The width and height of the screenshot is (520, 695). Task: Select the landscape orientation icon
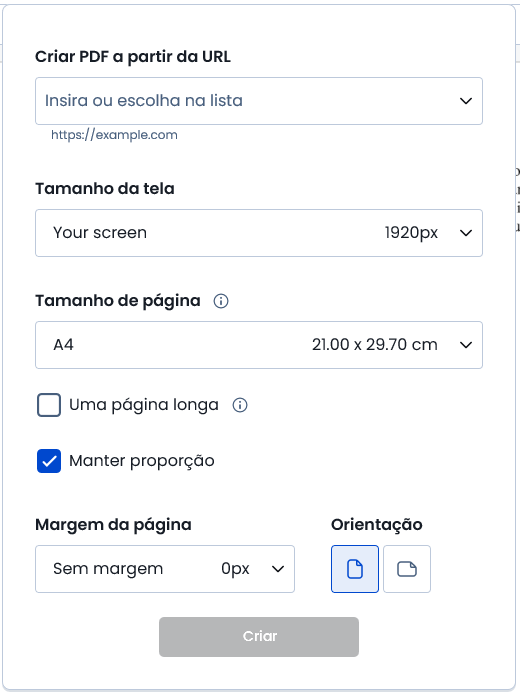(407, 569)
